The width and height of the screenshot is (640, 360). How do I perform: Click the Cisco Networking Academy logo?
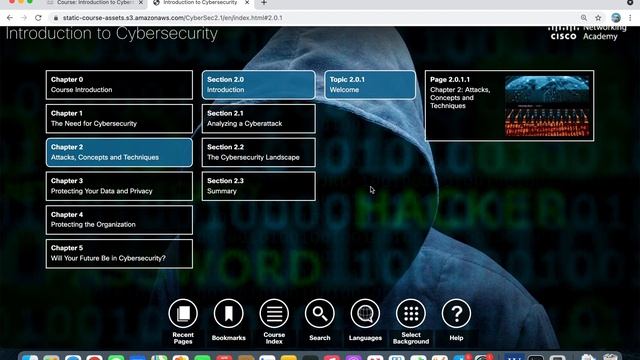587,33
